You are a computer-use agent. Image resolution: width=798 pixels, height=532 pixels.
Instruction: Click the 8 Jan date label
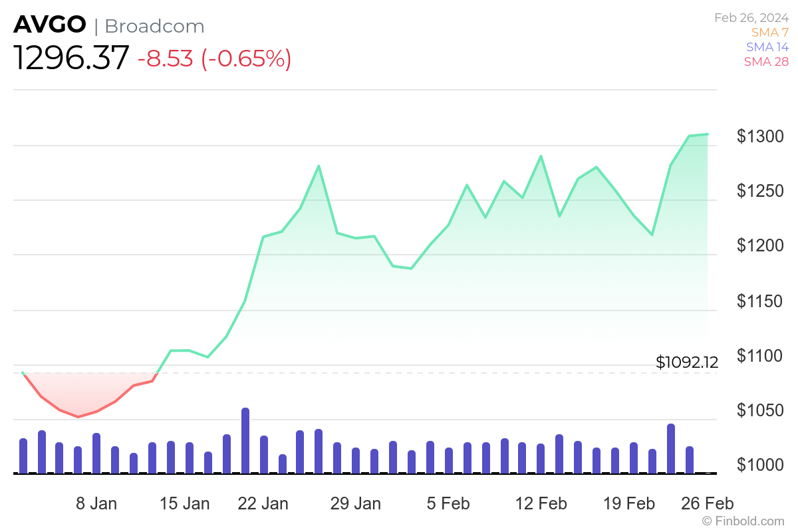pos(96,503)
